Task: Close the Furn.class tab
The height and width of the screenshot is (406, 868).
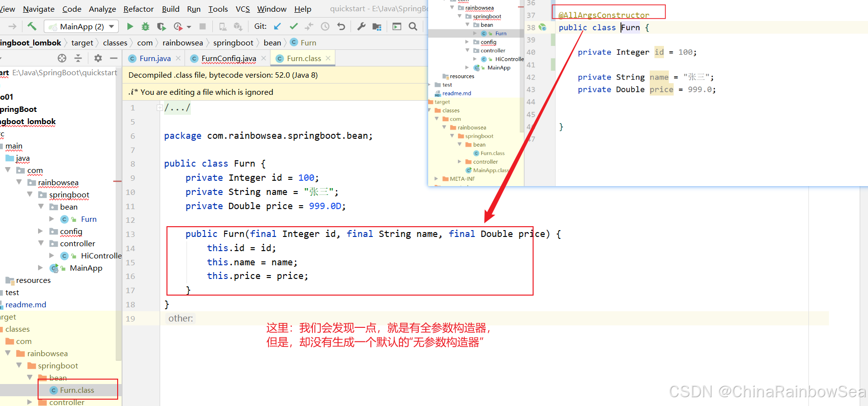Action: (x=328, y=58)
